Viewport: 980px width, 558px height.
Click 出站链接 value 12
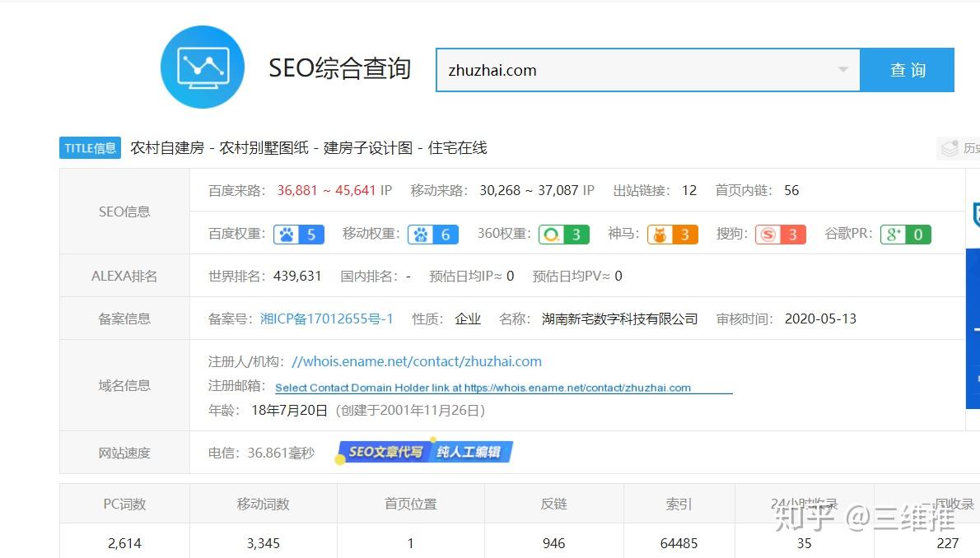689,190
